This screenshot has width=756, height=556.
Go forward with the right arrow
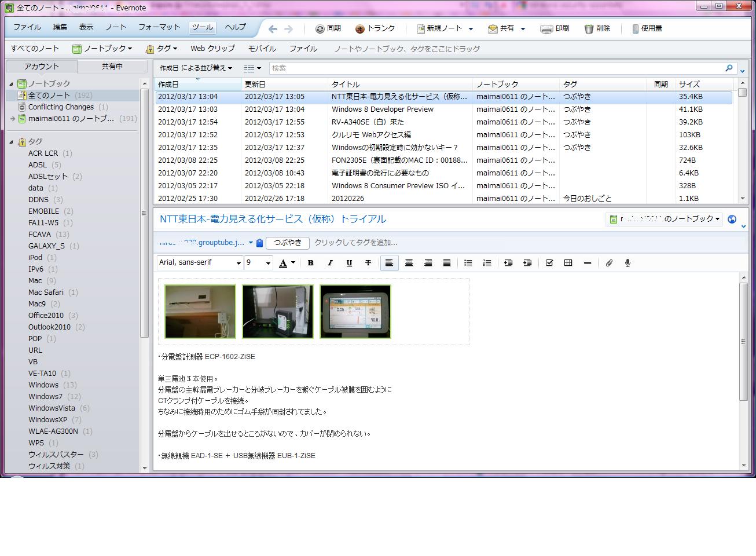[288, 28]
